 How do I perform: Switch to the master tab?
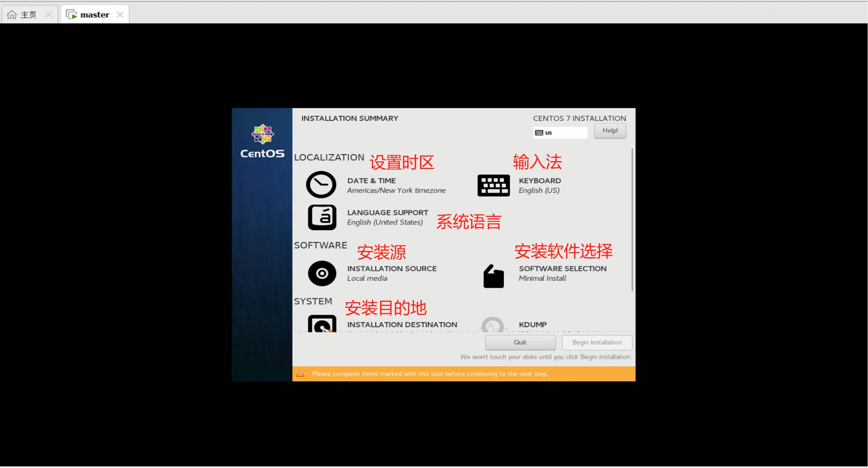pyautogui.click(x=94, y=14)
